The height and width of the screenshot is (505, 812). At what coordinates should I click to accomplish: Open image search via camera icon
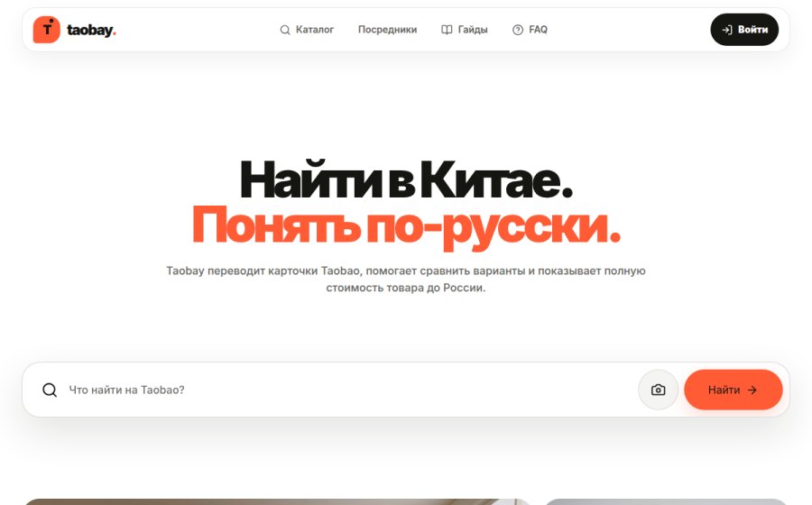pos(659,390)
